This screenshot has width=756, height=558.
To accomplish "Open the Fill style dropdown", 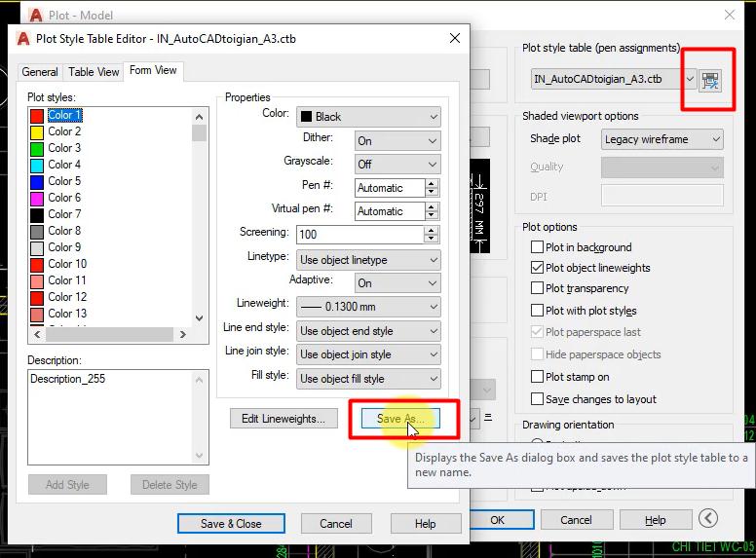I will [x=368, y=378].
